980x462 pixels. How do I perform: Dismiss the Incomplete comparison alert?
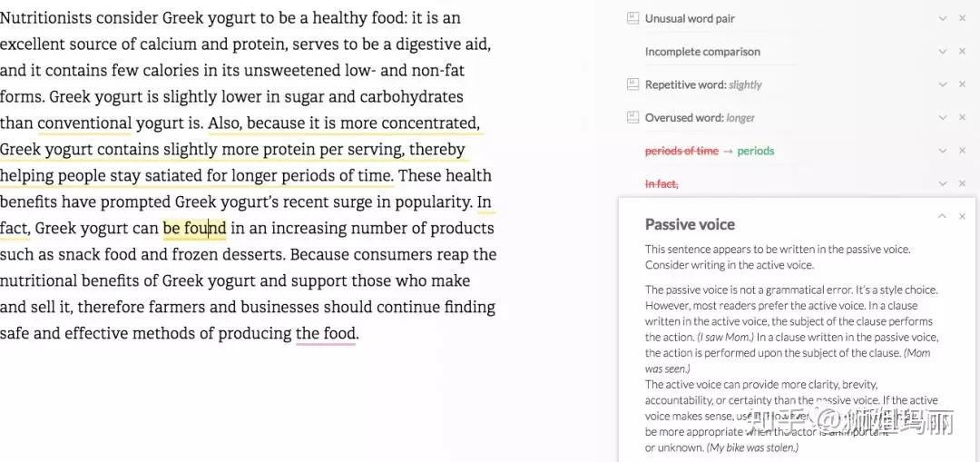[x=962, y=52]
